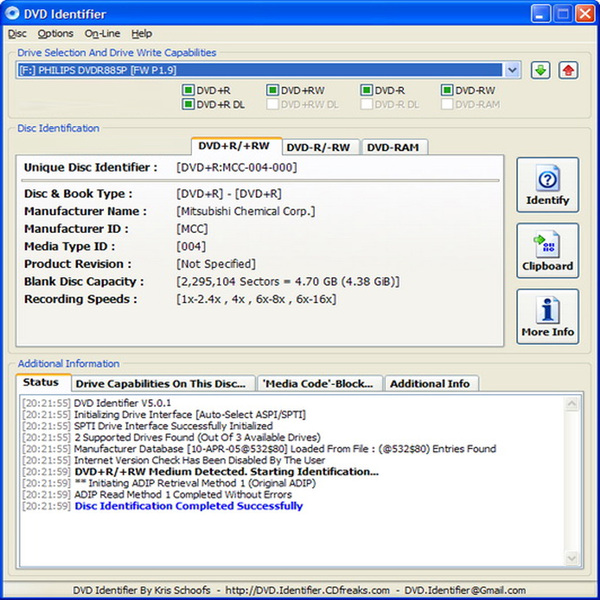Select the recording speeds value
The height and width of the screenshot is (600, 600).
coord(256,299)
